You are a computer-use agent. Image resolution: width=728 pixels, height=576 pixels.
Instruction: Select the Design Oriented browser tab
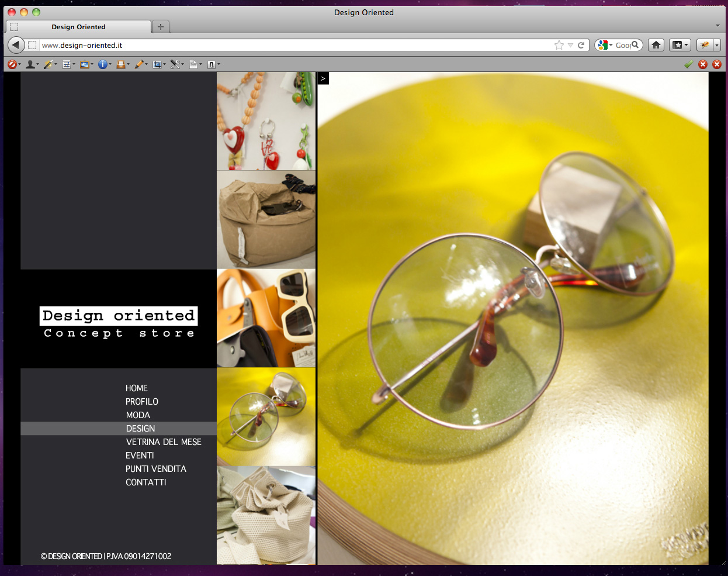tap(78, 27)
